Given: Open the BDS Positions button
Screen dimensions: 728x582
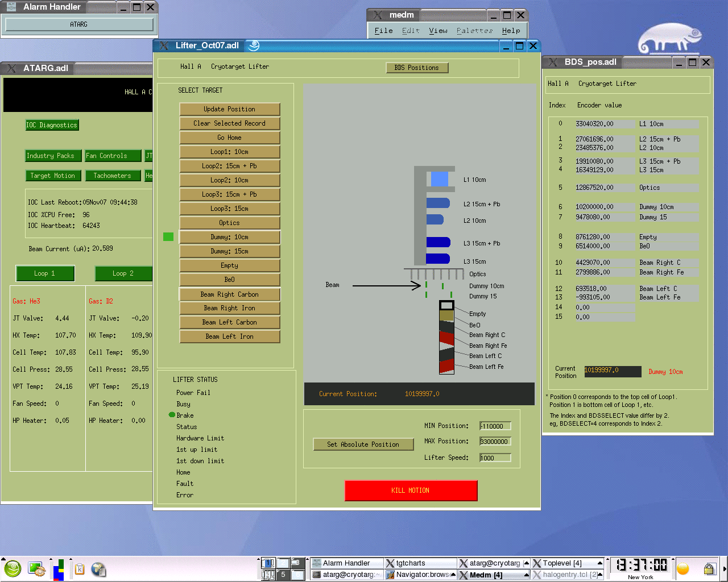Looking at the screenshot, I should 417,68.
